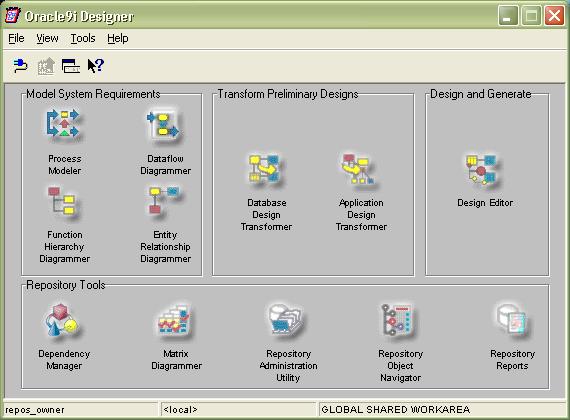Open the Dependency Manager tool

tap(62, 321)
